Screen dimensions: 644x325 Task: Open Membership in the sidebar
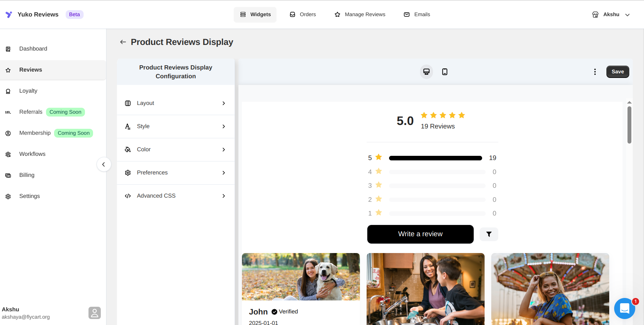53,133
